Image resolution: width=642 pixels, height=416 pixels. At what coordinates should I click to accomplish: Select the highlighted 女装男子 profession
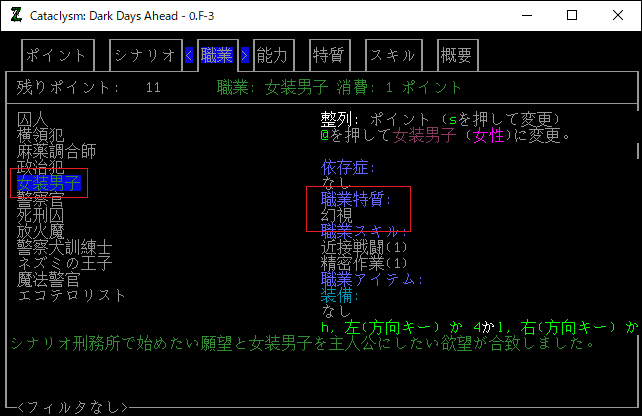tap(48, 183)
